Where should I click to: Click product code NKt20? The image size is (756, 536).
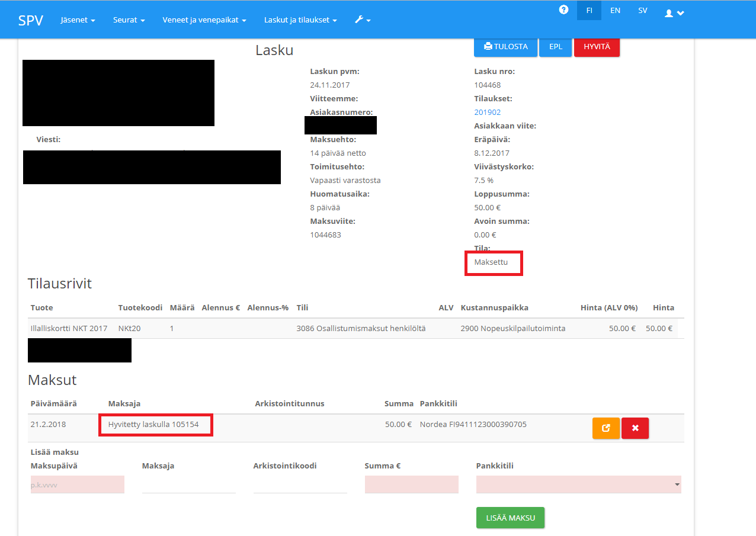[x=129, y=328]
